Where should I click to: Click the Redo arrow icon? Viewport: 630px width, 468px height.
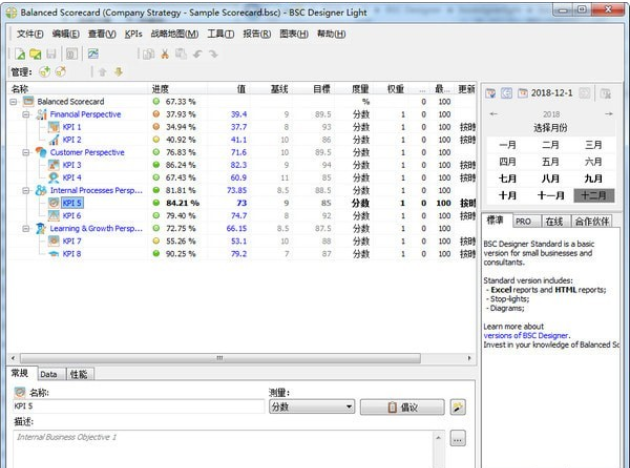213,54
